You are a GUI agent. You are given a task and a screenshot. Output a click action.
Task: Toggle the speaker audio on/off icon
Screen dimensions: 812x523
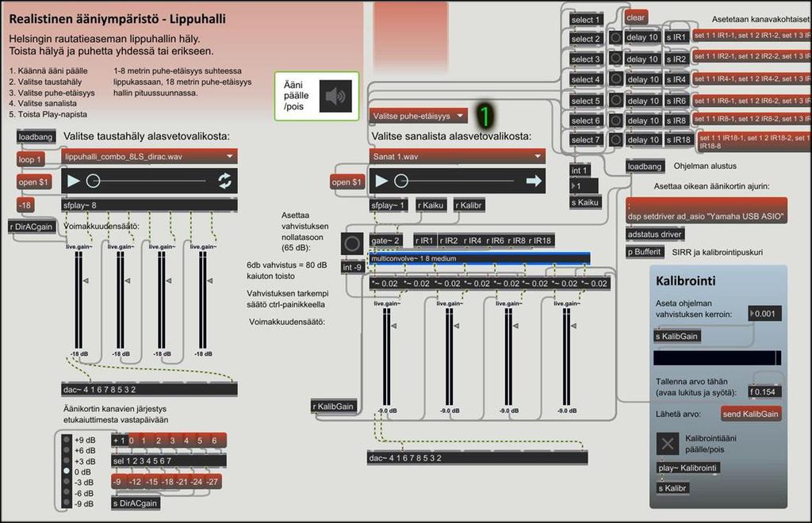335,96
